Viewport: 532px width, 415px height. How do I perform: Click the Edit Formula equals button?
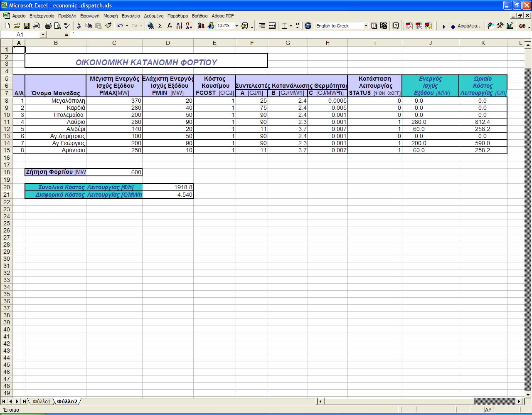point(66,35)
